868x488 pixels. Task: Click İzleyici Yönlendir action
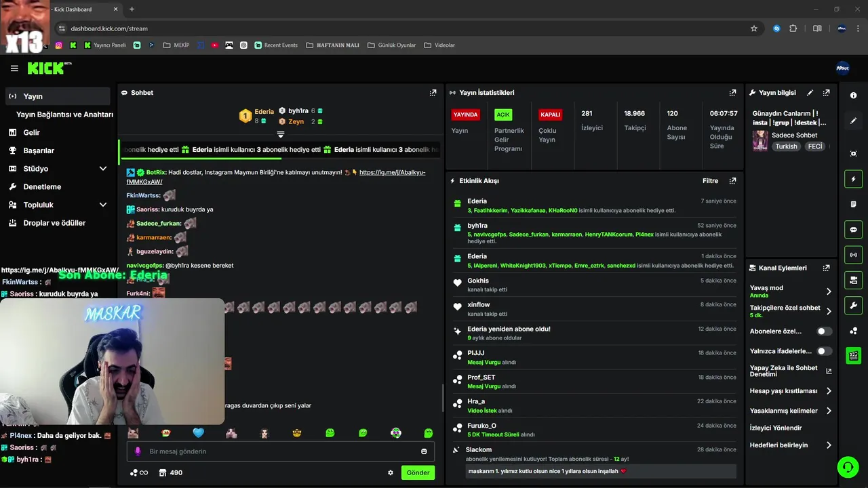(776, 428)
